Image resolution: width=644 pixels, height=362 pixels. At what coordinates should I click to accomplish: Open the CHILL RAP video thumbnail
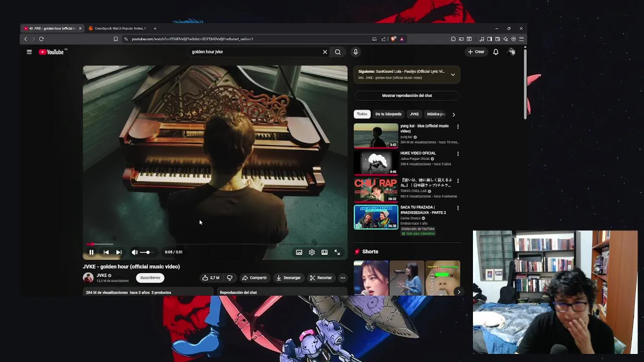pyautogui.click(x=376, y=190)
